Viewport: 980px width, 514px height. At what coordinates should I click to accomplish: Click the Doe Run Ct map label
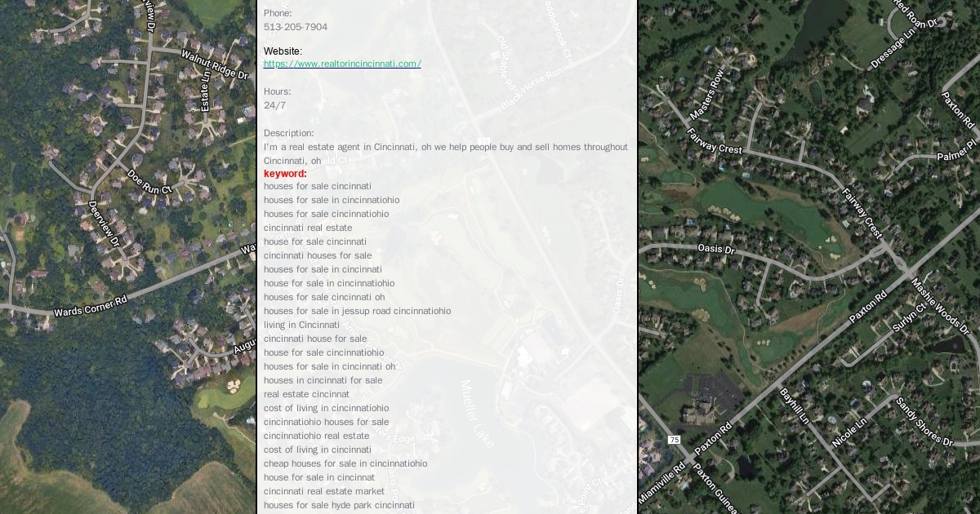[x=149, y=181]
